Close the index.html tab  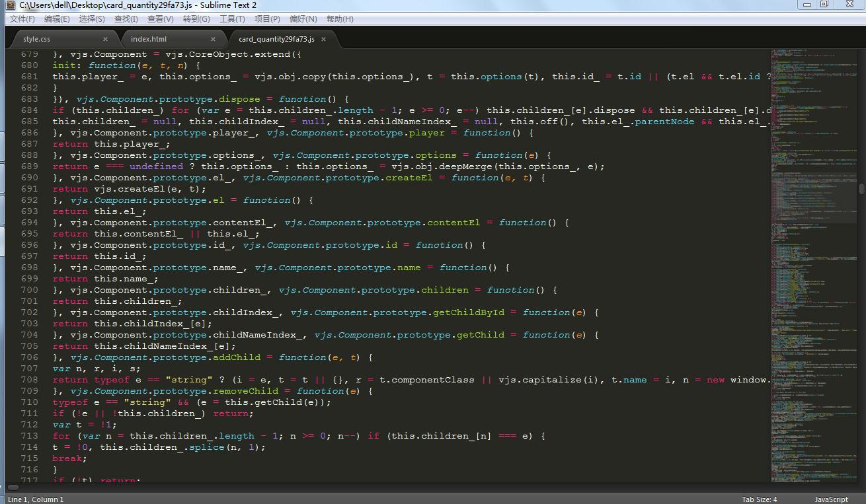(x=213, y=39)
